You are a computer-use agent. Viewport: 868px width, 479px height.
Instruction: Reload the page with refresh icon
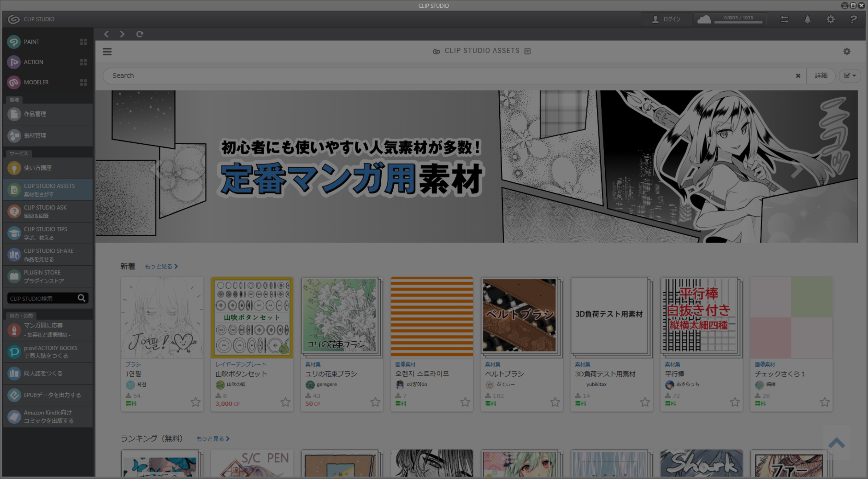139,34
